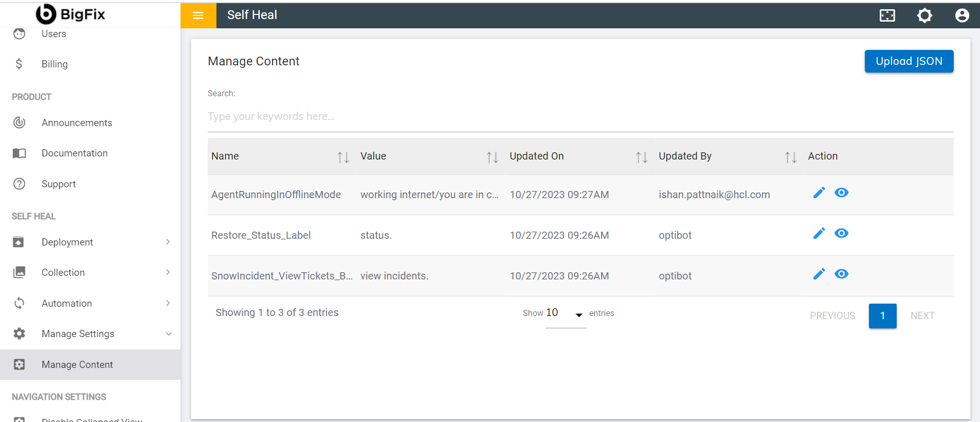The height and width of the screenshot is (422, 980).
Task: Click pencil icon for Restore_Status_Label
Action: point(819,233)
